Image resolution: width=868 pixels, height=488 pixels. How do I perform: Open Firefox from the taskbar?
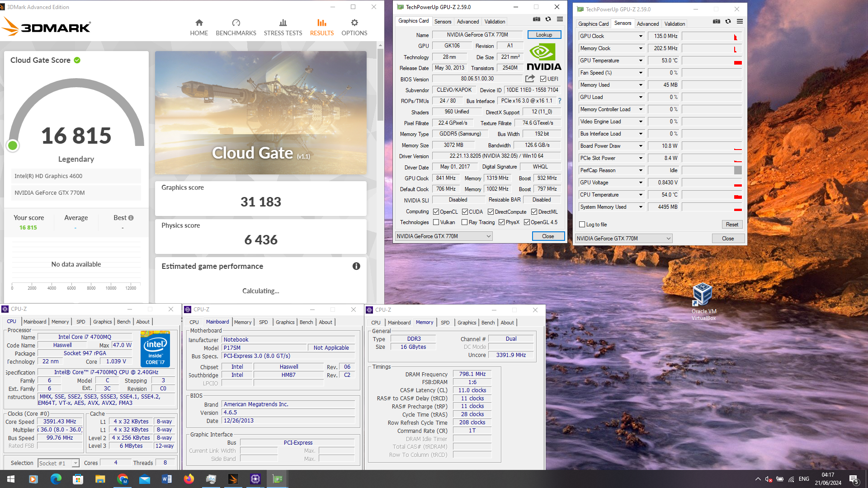[x=189, y=479]
